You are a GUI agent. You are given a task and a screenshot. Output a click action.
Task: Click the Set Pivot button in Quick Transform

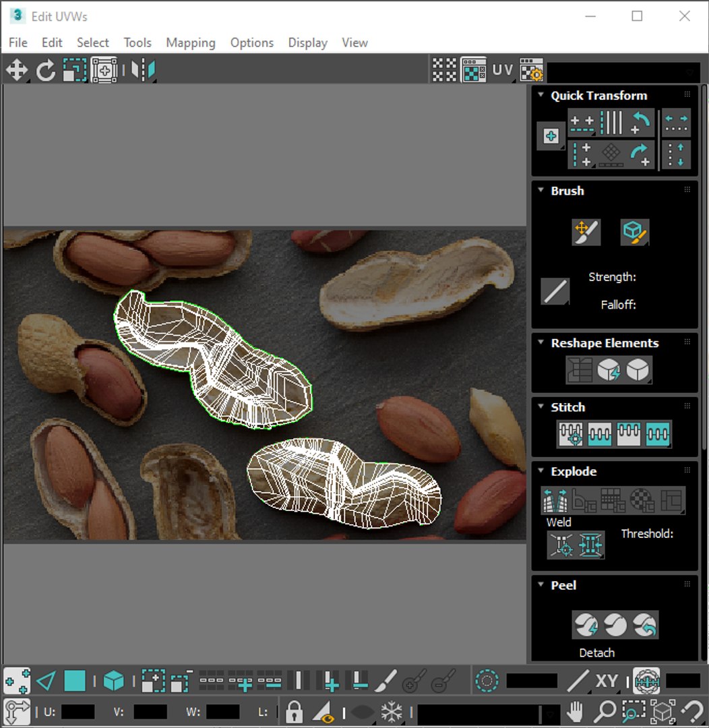551,136
